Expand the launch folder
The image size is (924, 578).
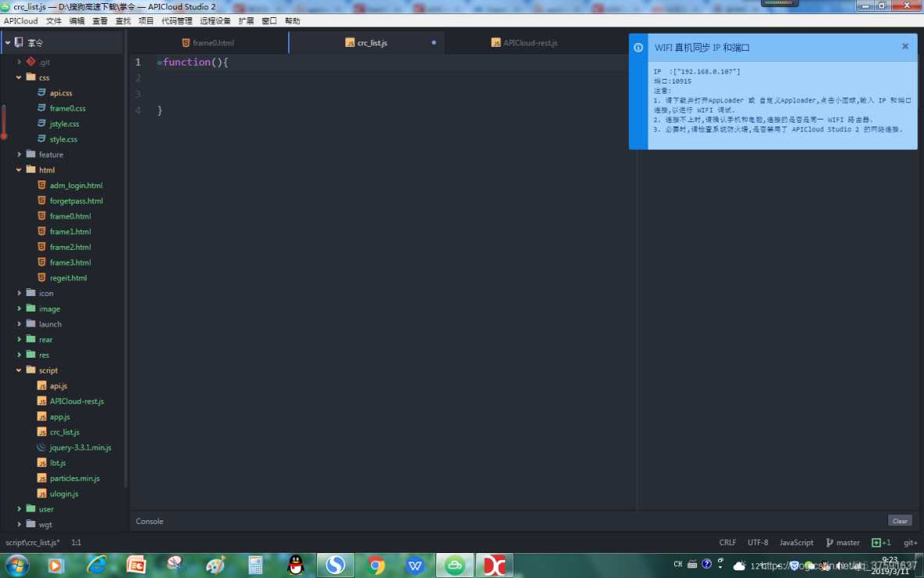pos(19,324)
